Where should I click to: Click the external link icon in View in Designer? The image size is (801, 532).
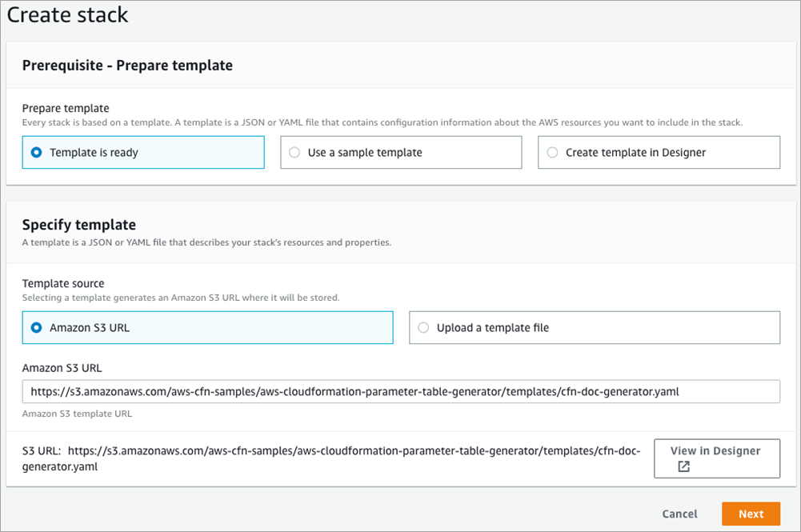683,466
